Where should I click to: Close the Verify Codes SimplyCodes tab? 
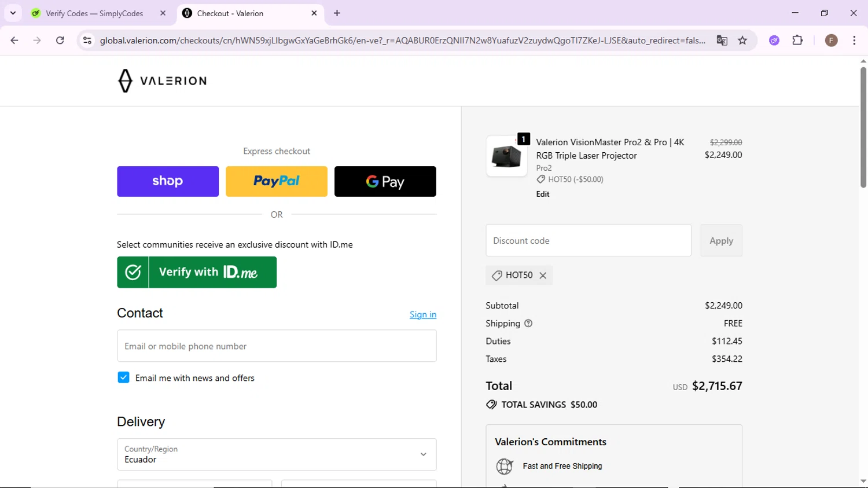click(163, 13)
